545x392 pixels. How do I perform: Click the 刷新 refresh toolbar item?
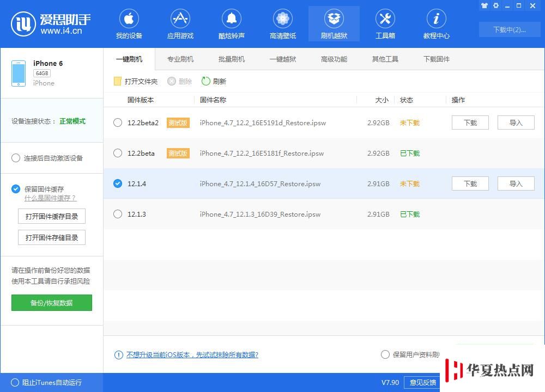click(x=214, y=81)
